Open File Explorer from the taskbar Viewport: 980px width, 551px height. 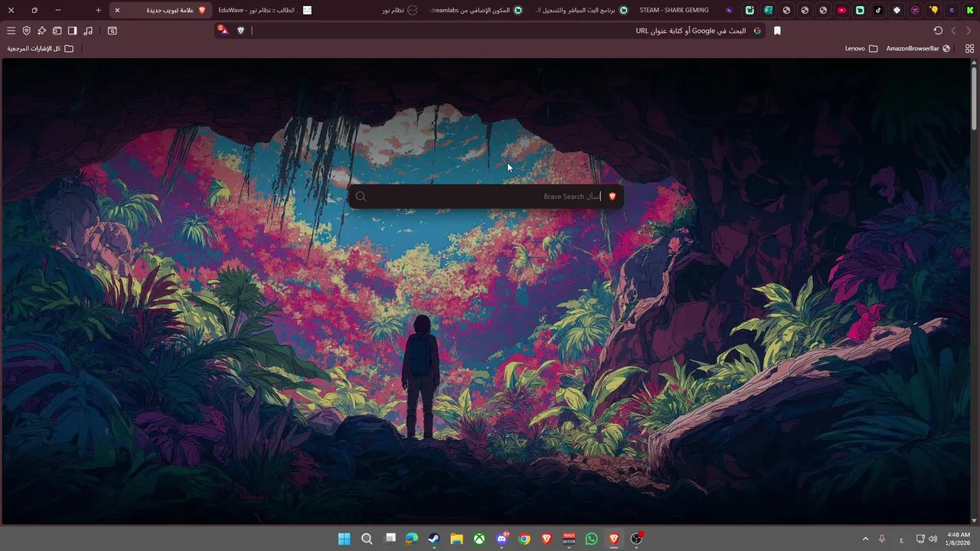[x=456, y=539]
